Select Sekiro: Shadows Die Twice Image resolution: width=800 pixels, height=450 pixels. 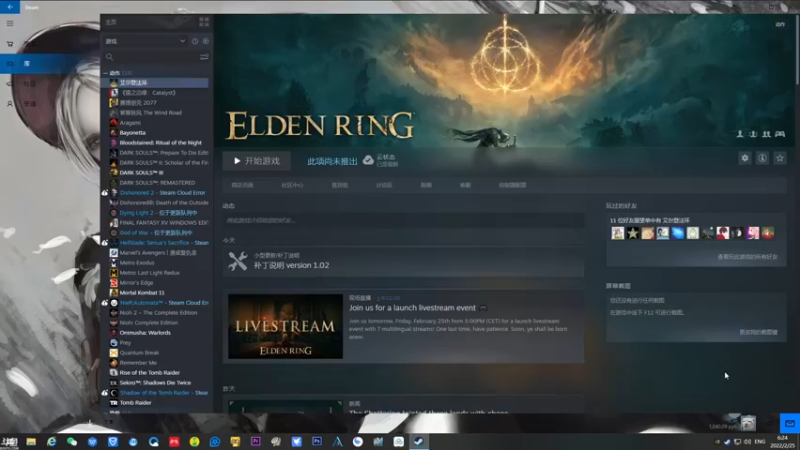[155, 383]
